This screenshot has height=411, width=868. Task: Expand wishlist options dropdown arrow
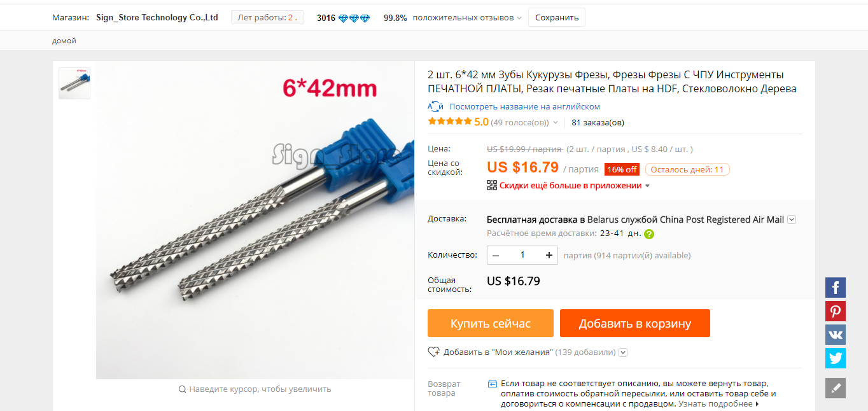click(x=623, y=352)
